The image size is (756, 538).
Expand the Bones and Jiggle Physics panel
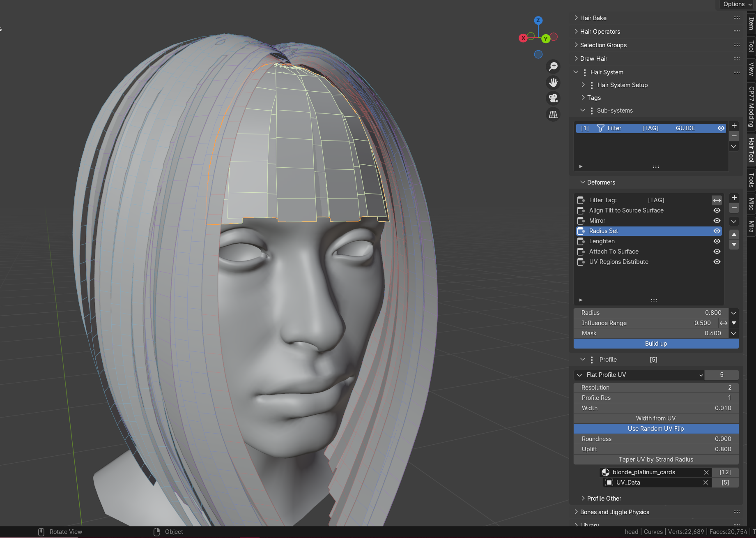pyautogui.click(x=614, y=512)
